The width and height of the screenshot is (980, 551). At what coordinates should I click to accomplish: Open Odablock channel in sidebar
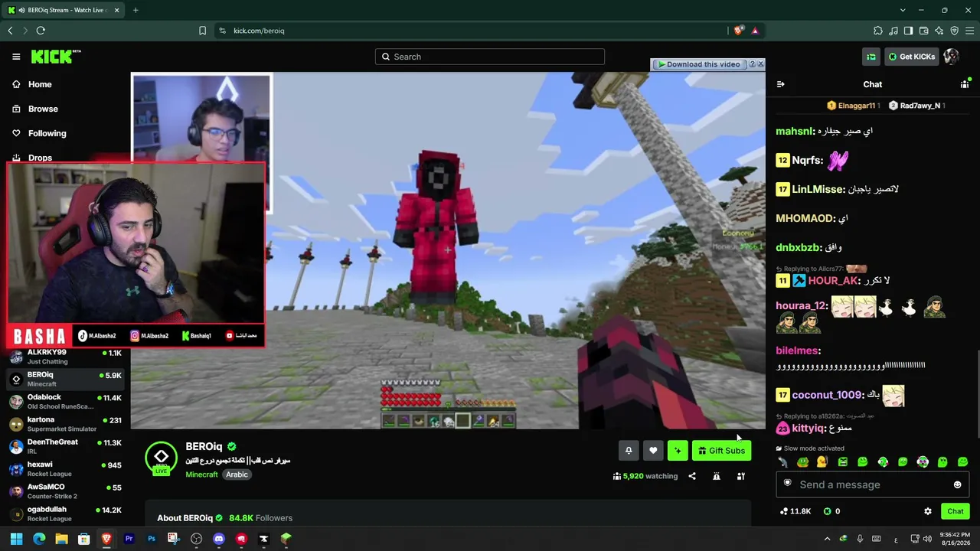click(65, 402)
